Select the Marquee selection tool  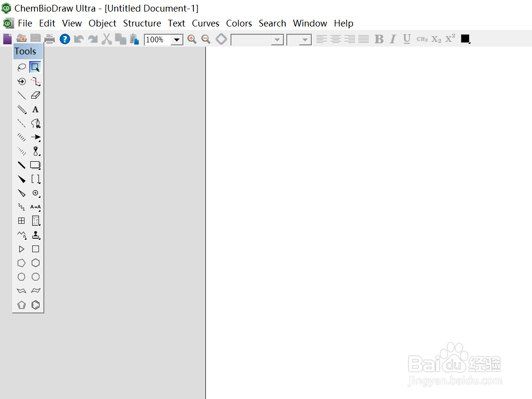[35, 67]
